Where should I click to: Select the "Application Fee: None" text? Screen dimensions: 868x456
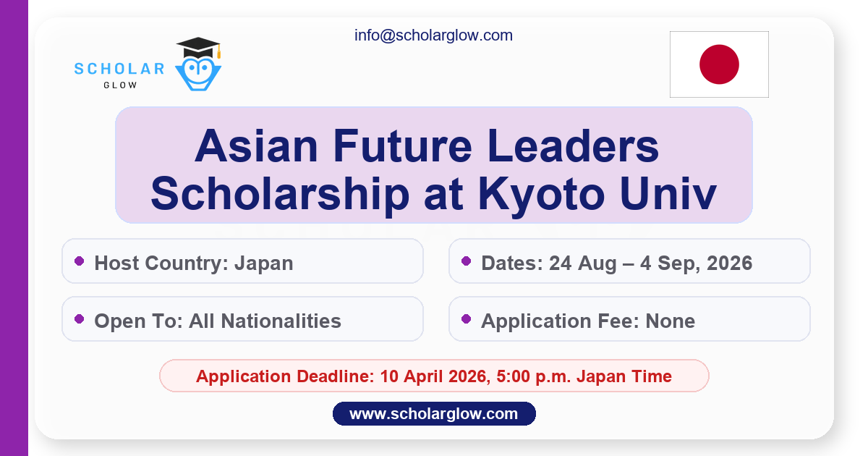point(587,321)
